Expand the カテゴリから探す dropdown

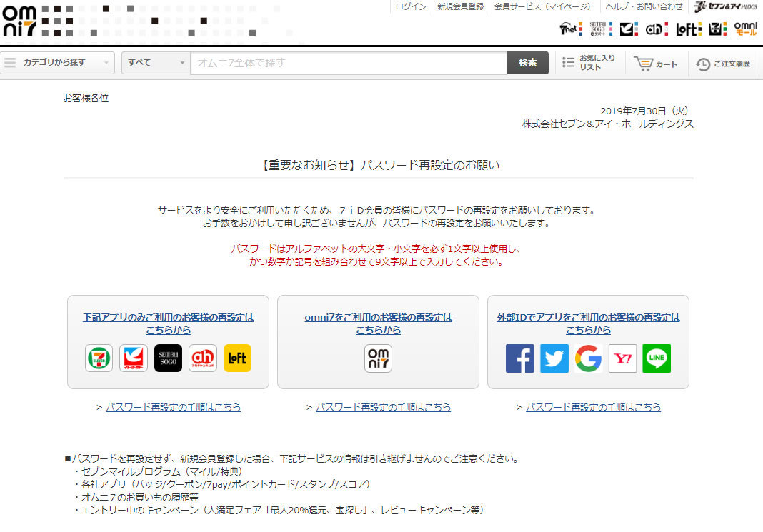pos(57,63)
